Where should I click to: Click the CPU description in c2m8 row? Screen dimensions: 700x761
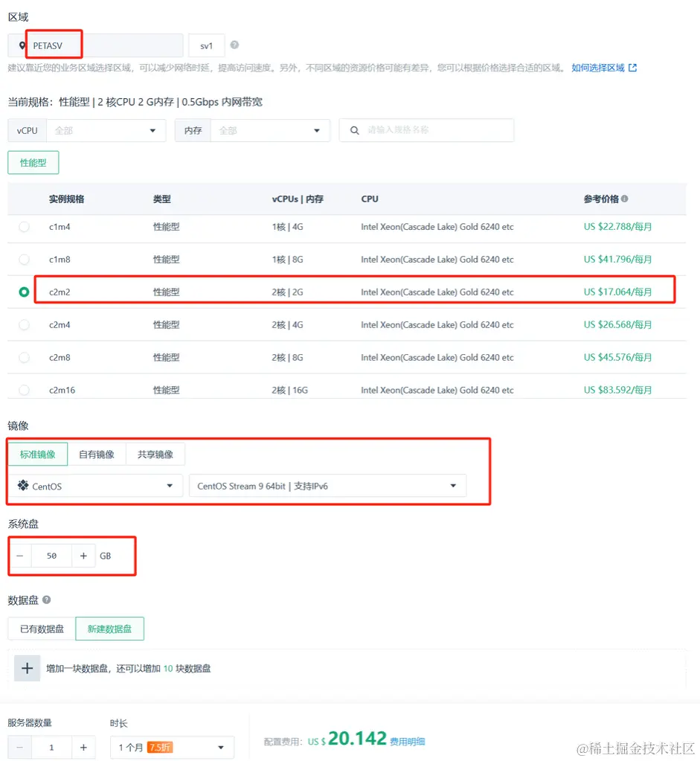point(437,357)
